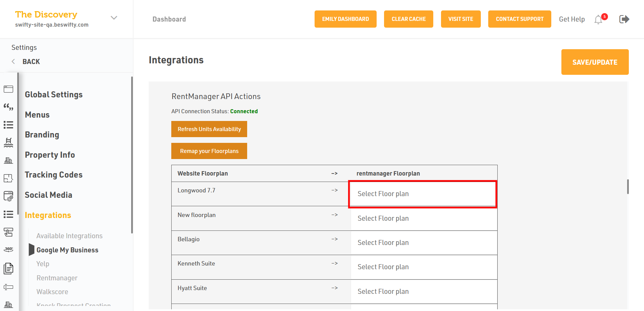Go to Property Info settings

click(50, 155)
